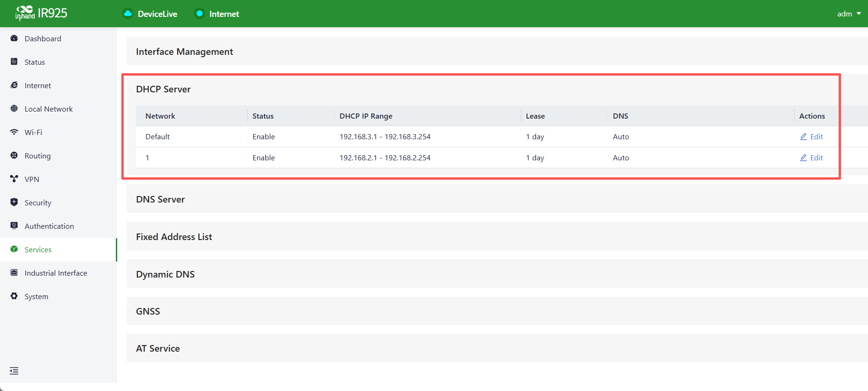Viewport: 868px width, 391px height.
Task: Edit the DHCP entry for network 1
Action: pos(811,158)
